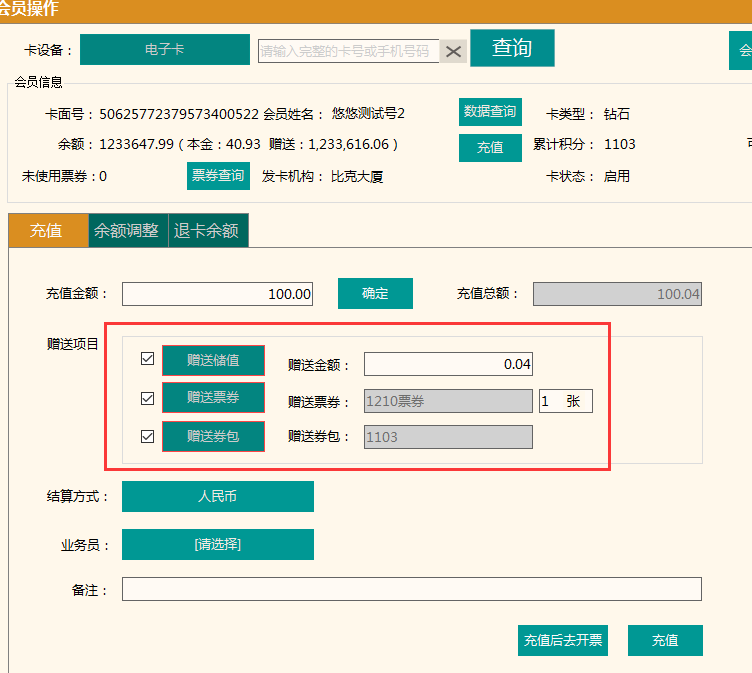
Task: Click the 充值后去开票 button
Action: pyautogui.click(x=563, y=640)
